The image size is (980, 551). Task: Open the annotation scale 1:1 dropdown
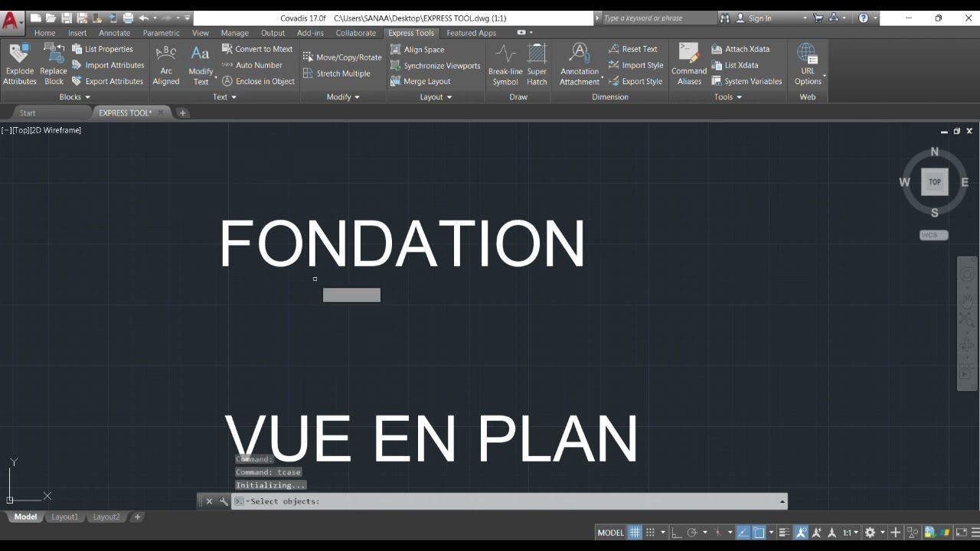[850, 533]
